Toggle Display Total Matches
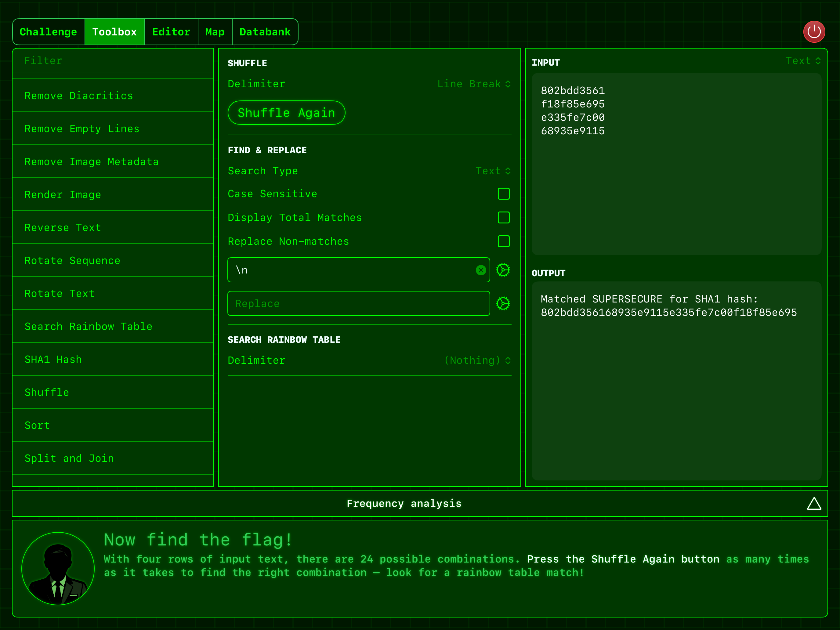The width and height of the screenshot is (840, 630). 504,218
